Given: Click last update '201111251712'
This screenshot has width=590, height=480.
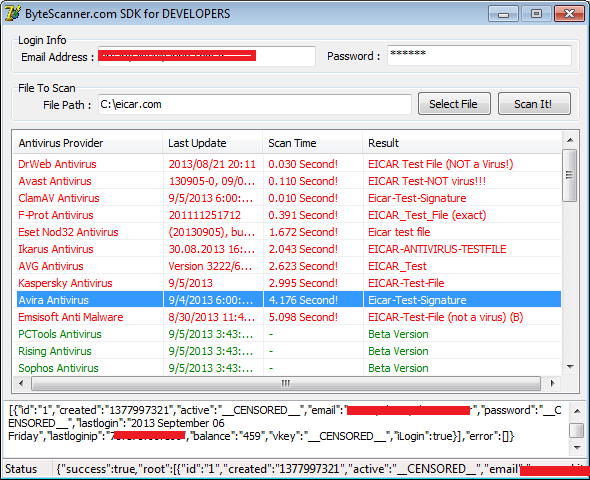Looking at the screenshot, I should click(204, 215).
